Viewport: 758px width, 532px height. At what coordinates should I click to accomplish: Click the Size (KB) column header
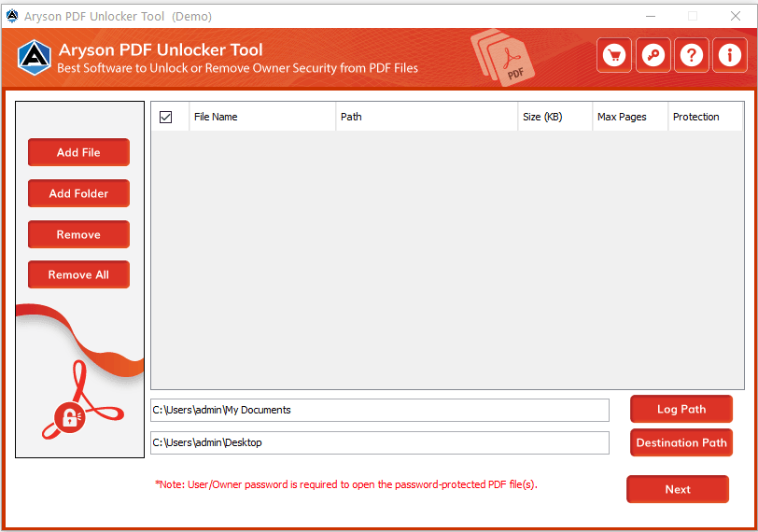[555, 117]
